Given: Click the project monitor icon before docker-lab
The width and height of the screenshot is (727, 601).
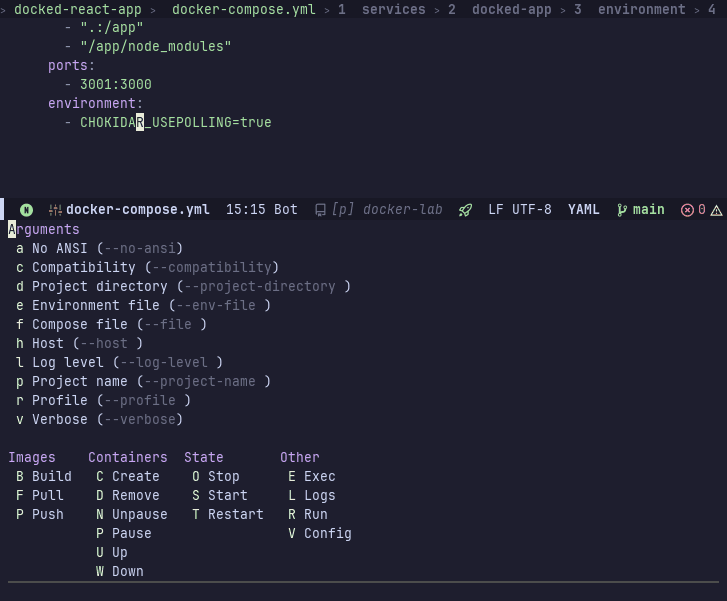Looking at the screenshot, I should (x=320, y=210).
